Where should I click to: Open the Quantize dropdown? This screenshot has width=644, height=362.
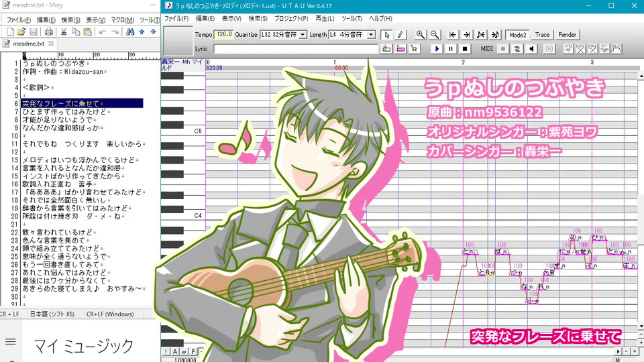click(303, 35)
